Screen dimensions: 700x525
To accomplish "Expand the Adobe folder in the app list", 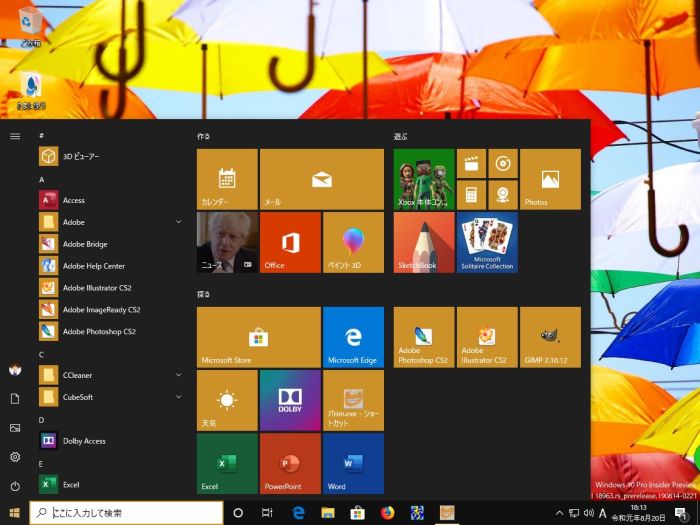I will [178, 222].
